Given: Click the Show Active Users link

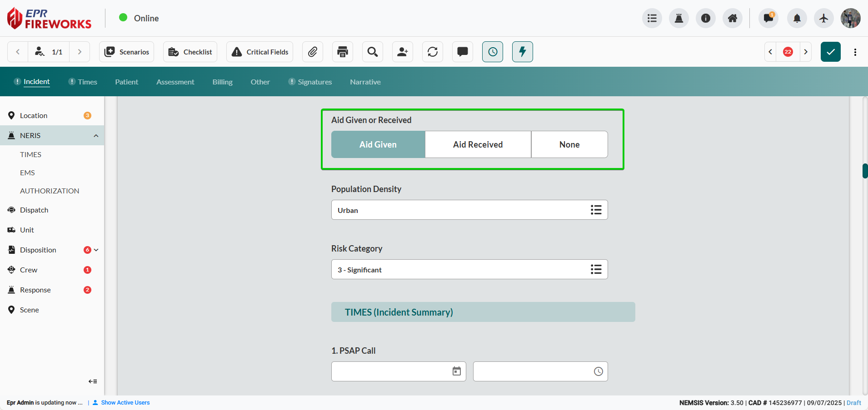Looking at the screenshot, I should point(125,403).
